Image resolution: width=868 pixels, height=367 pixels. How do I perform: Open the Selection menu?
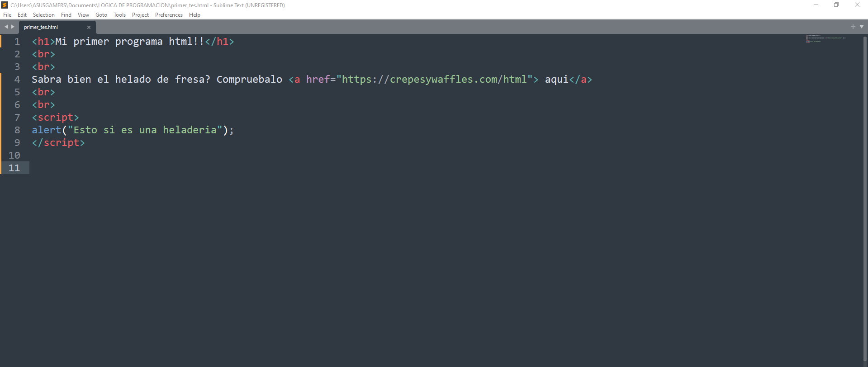coord(44,15)
